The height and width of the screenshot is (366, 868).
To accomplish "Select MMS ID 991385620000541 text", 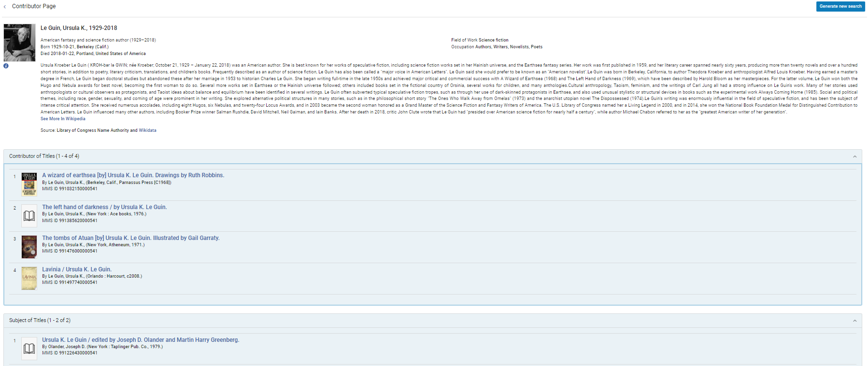I will click(x=70, y=221).
